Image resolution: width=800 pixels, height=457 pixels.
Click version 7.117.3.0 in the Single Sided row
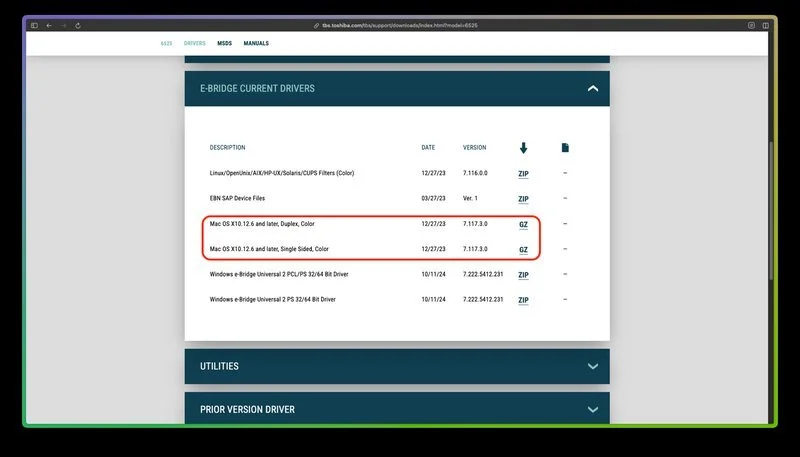475,249
